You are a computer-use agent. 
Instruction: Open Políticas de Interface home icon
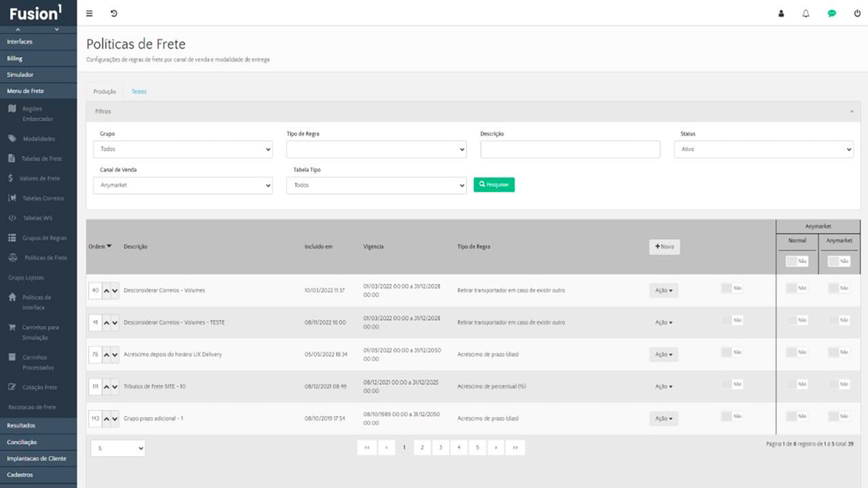pyautogui.click(x=12, y=298)
